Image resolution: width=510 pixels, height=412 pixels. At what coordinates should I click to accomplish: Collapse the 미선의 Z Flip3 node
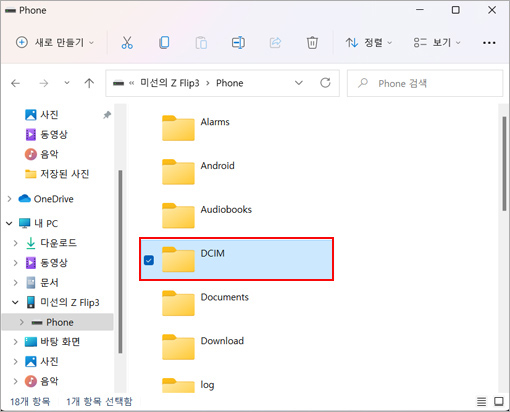tap(15, 302)
